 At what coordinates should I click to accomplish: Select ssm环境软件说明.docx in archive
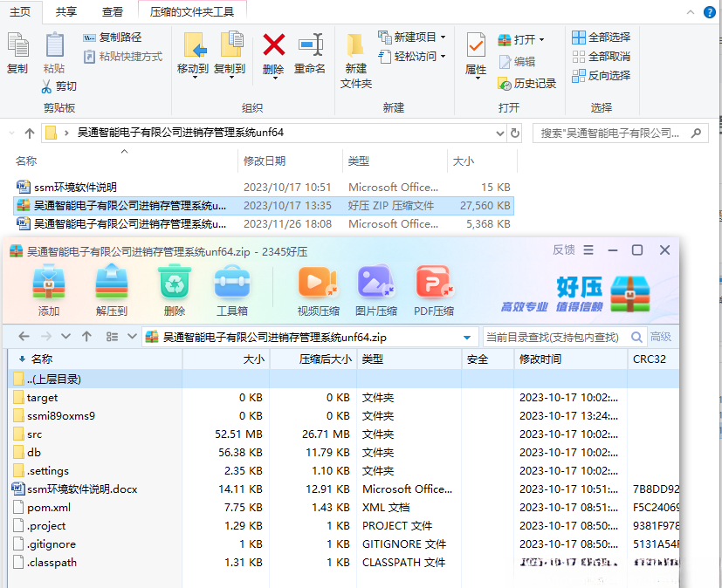click(343, 489)
